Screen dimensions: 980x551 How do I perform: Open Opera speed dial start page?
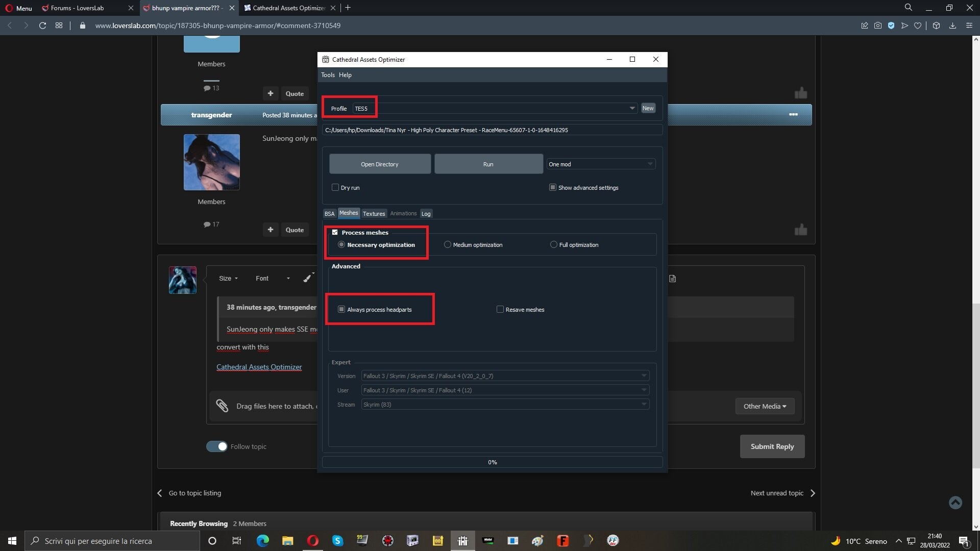pyautogui.click(x=59, y=26)
